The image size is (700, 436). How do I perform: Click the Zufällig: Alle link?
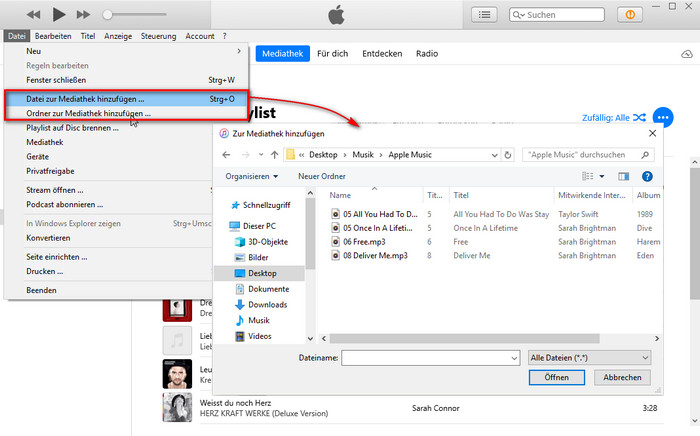point(606,118)
